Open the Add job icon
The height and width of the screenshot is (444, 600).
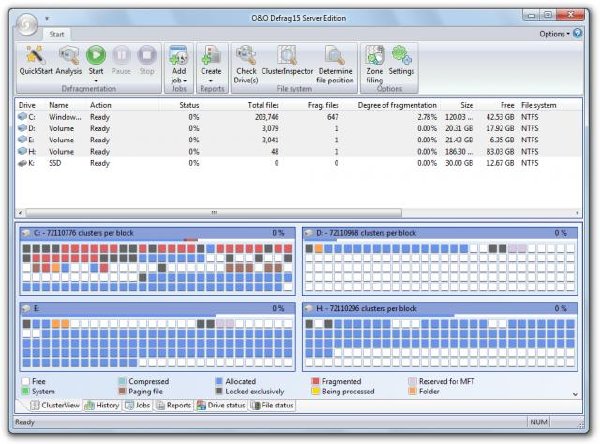(x=178, y=56)
